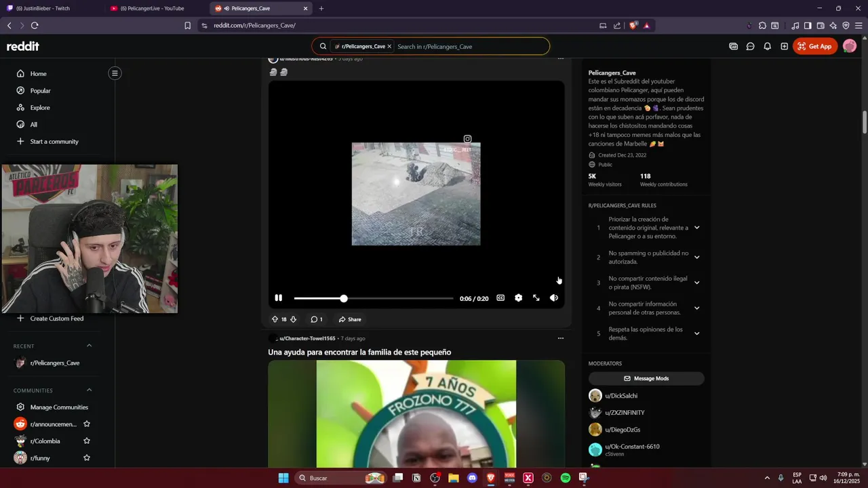This screenshot has width=868, height=488.
Task: Favorite r/Colombia with its star
Action: click(87, 441)
